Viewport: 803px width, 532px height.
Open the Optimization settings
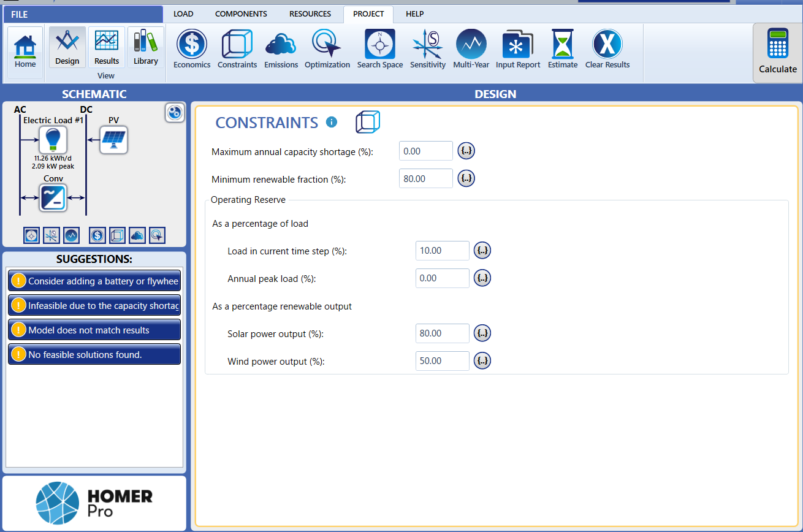click(327, 49)
